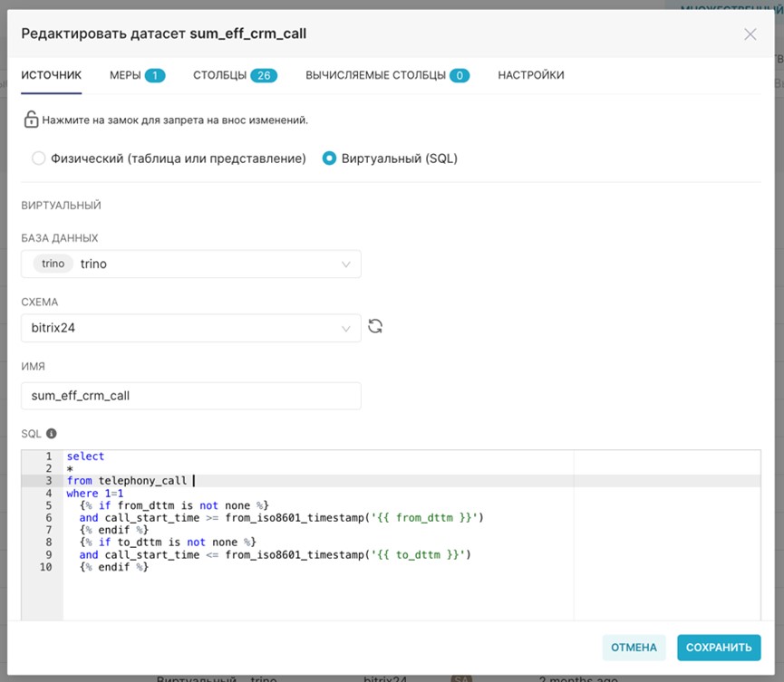Open the Настройки tab
The width and height of the screenshot is (784, 682).
(x=530, y=75)
